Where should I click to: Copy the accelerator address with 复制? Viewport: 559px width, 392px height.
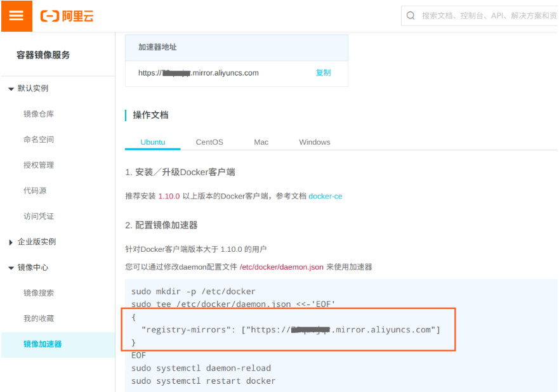pos(324,73)
